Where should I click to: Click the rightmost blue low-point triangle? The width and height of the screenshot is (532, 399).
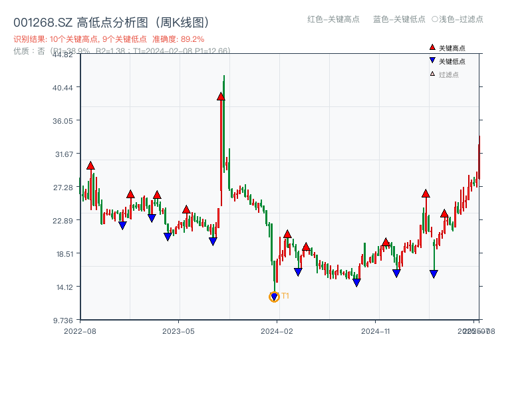coord(434,273)
